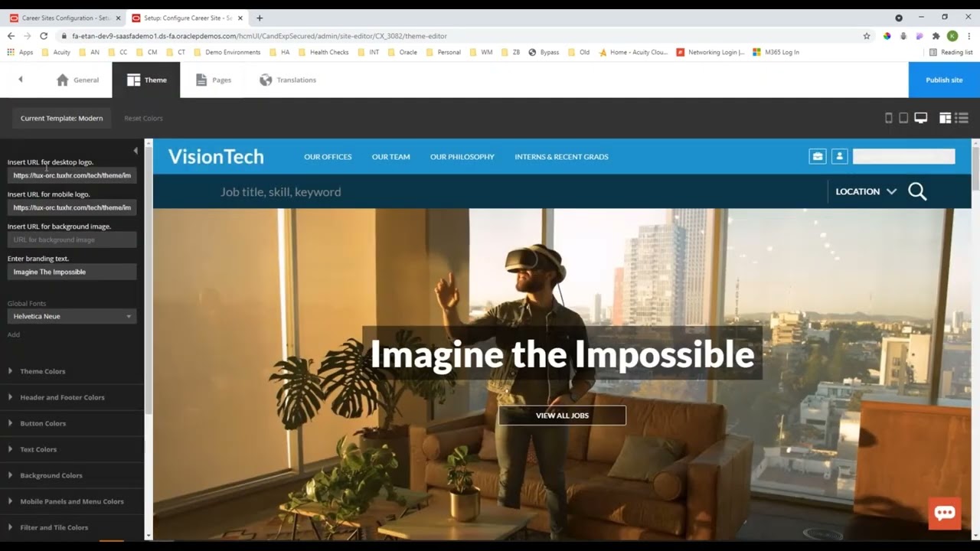Click the magnifier search icon
Viewport: 980px width, 551px height.
click(x=917, y=191)
